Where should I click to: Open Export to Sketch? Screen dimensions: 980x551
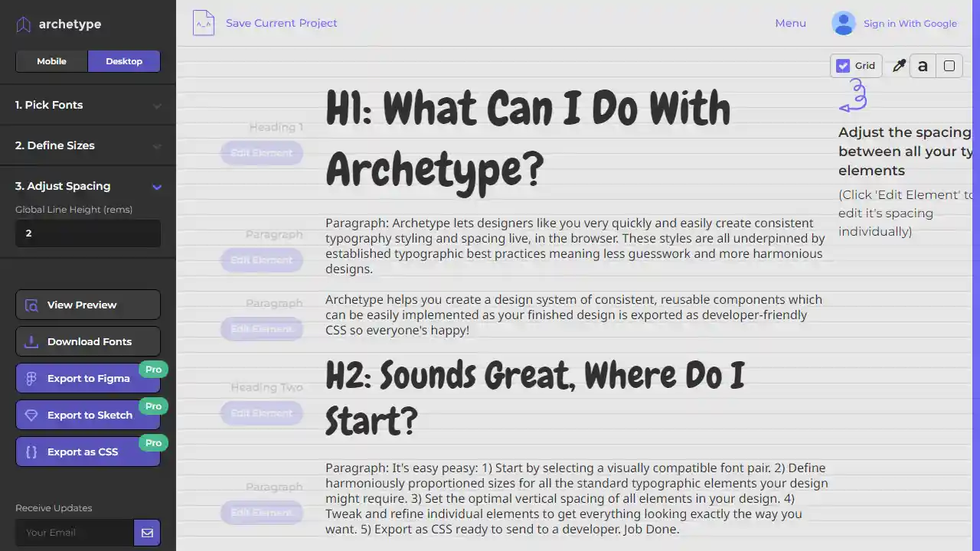coord(87,415)
